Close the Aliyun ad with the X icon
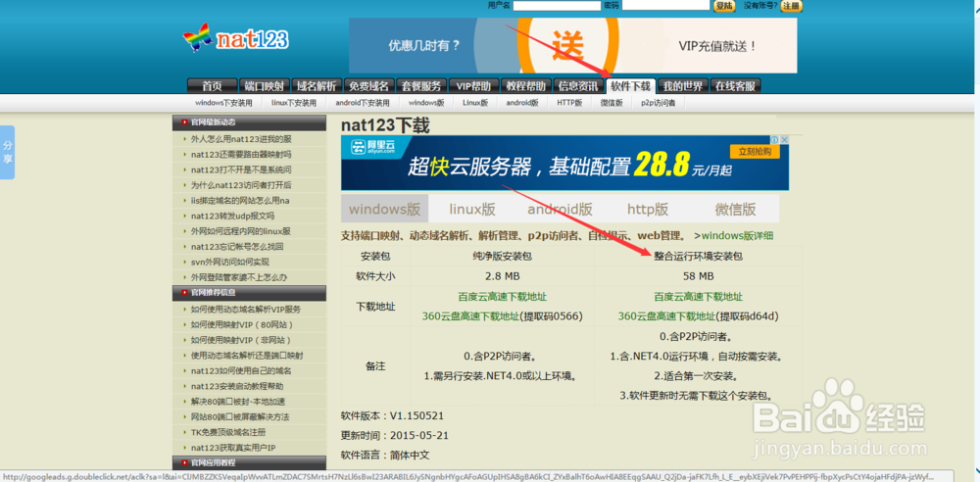Screen dimensions: 980x482 [784, 140]
